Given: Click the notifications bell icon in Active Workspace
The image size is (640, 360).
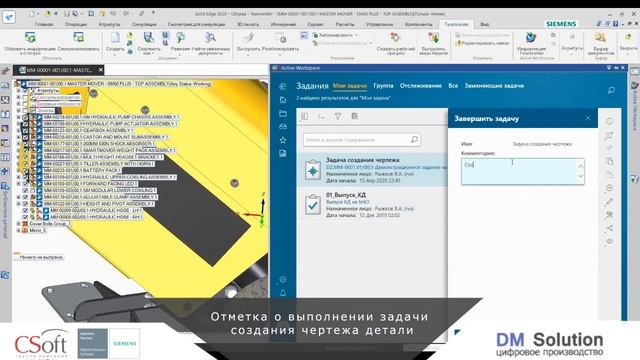Looking at the screenshot, I should point(282,293).
